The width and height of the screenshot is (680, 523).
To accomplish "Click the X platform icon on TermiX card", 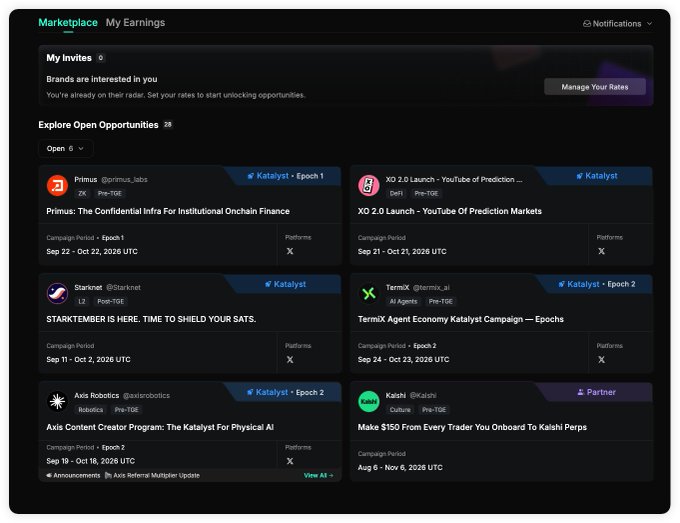I will [602, 360].
